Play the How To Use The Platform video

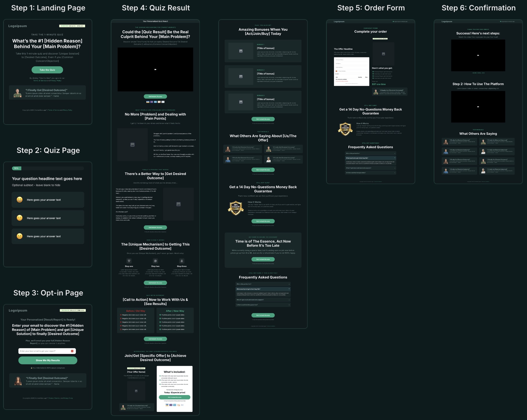coord(478,107)
